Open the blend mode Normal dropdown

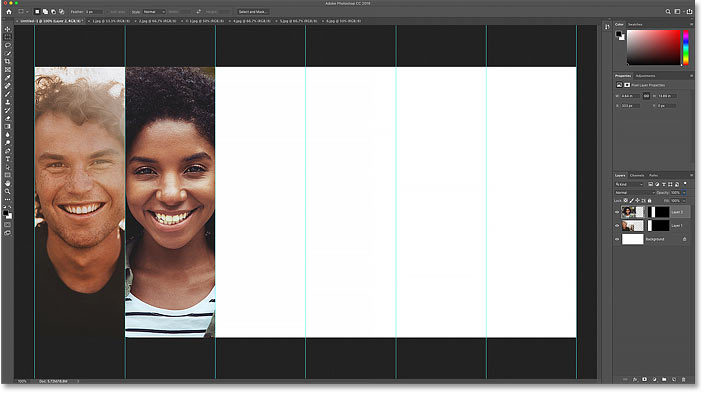(635, 193)
